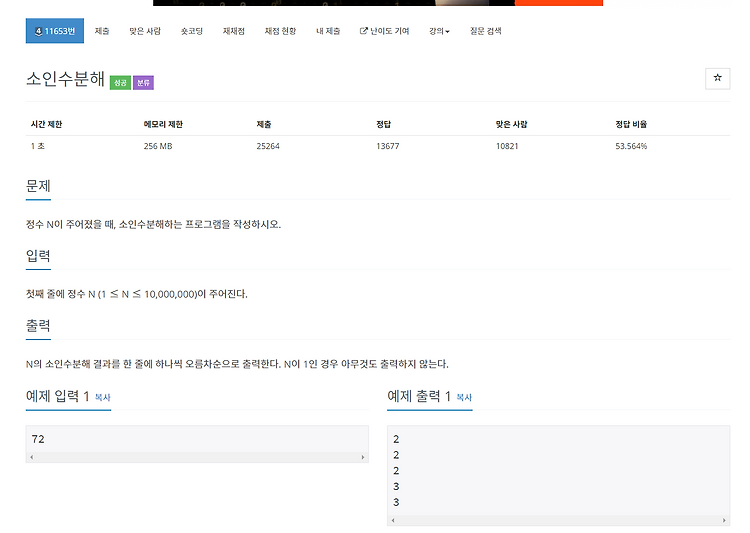This screenshot has width=750, height=533.
Task: Click the problem title 소인수분해
Action: pos(66,79)
